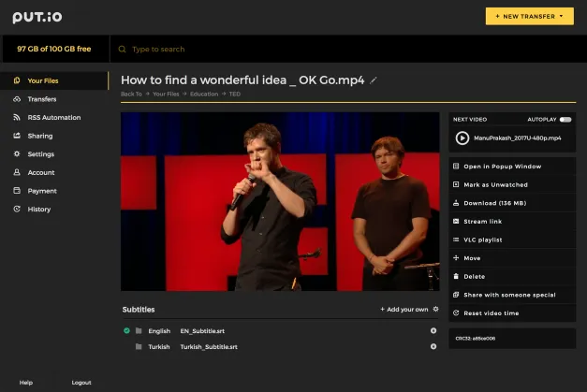Expand the New Transfer dropdown
The width and height of the screenshot is (587, 392).
pos(529,17)
